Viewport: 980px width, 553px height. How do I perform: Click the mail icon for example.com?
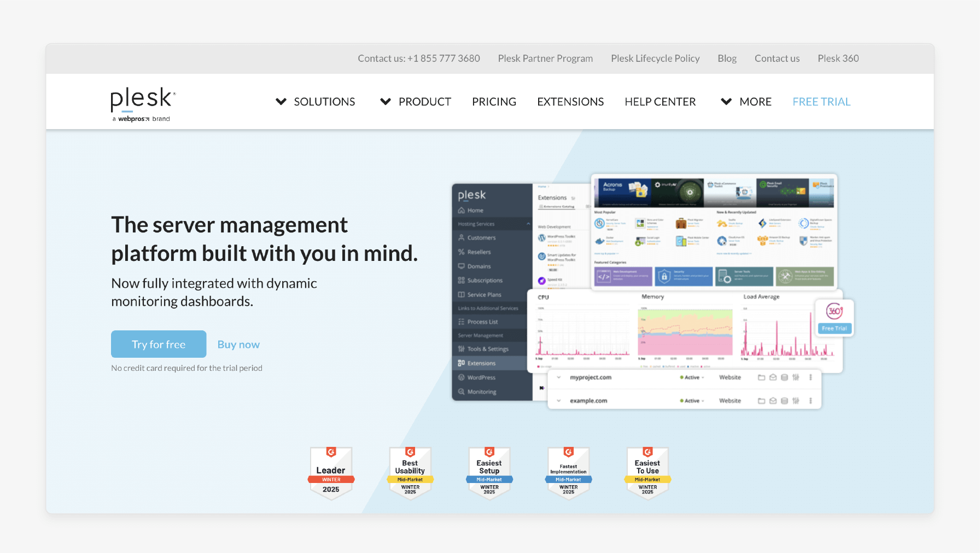[773, 401]
